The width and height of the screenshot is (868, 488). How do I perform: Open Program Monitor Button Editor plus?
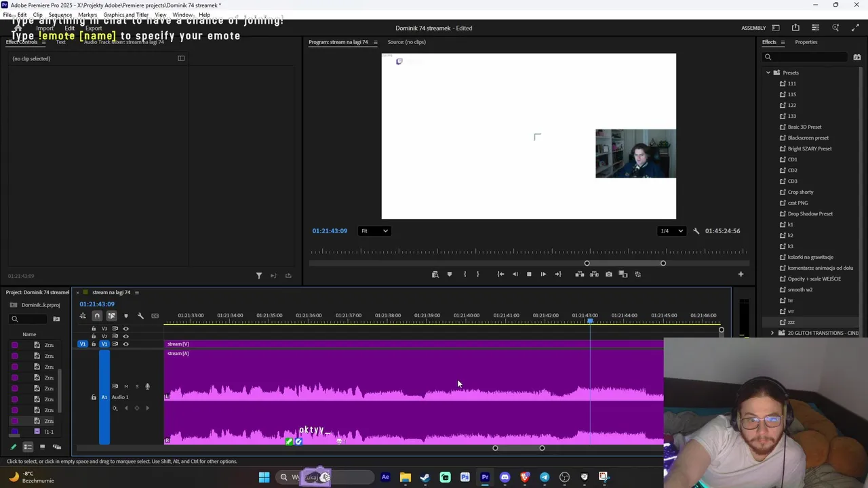click(741, 274)
